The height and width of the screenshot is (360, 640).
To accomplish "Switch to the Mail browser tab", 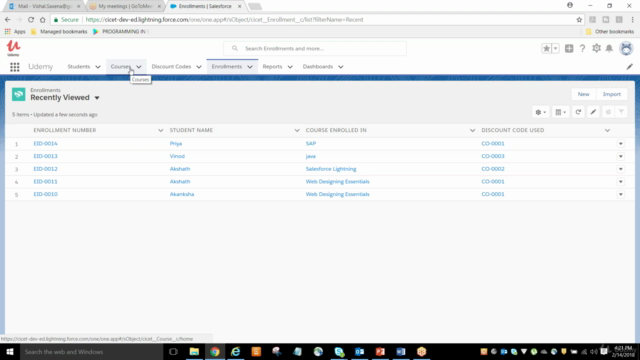I will (x=45, y=6).
